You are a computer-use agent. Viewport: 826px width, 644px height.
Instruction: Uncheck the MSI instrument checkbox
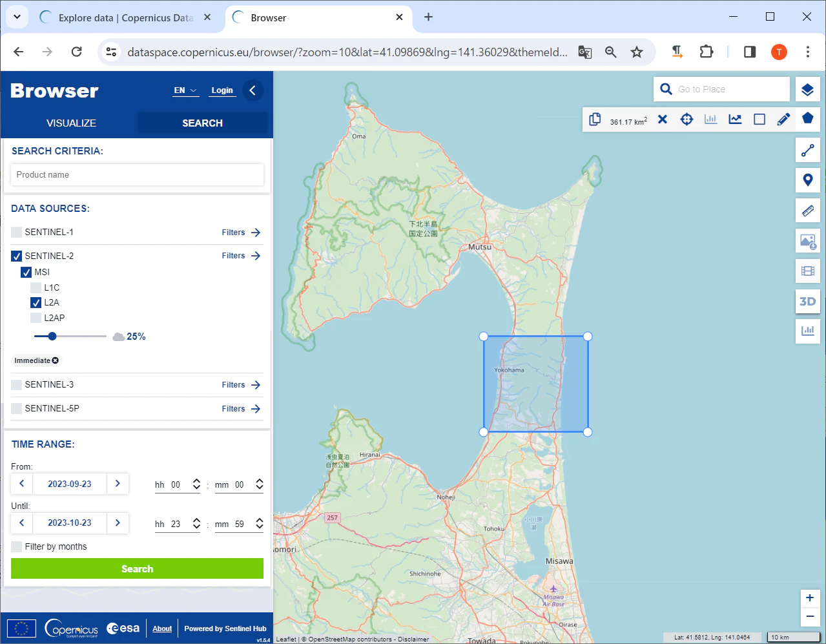pos(26,272)
